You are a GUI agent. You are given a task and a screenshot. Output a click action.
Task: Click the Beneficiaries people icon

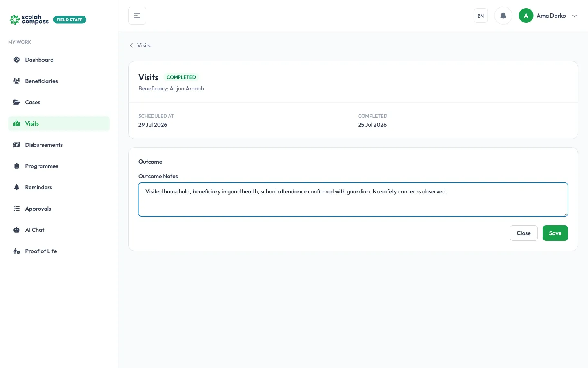(x=17, y=81)
